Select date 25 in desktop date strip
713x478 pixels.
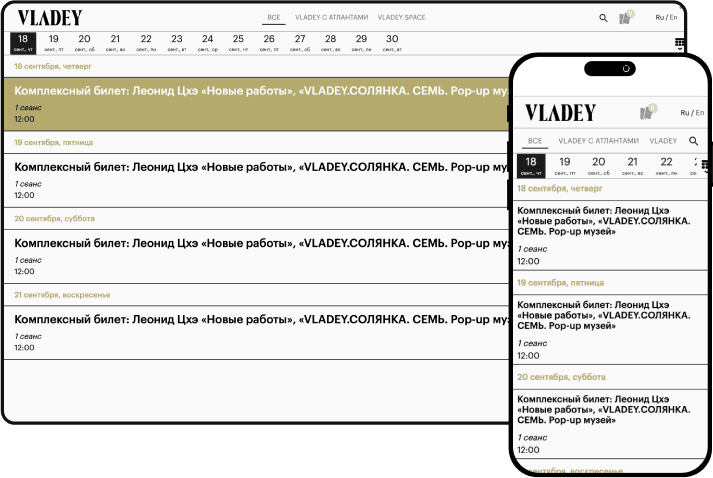[238, 42]
